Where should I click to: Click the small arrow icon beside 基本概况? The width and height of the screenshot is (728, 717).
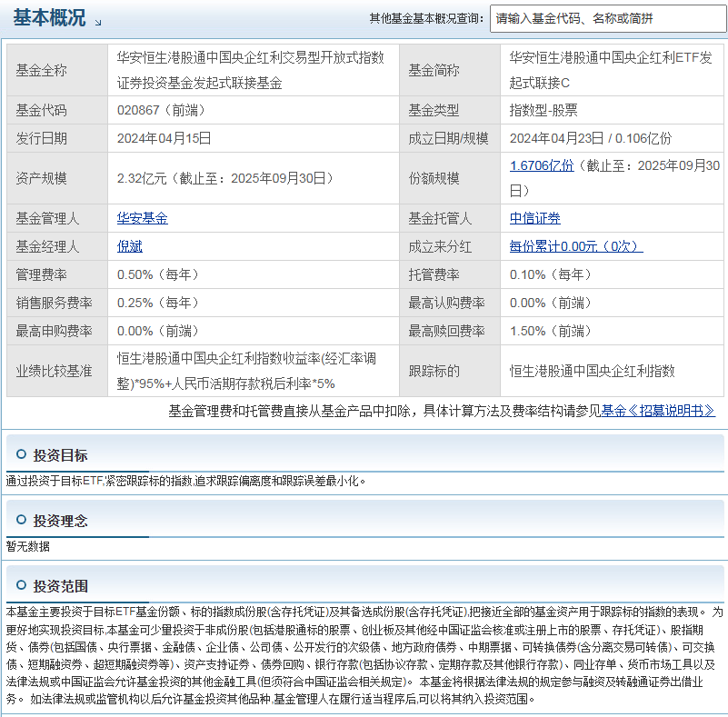click(98, 23)
